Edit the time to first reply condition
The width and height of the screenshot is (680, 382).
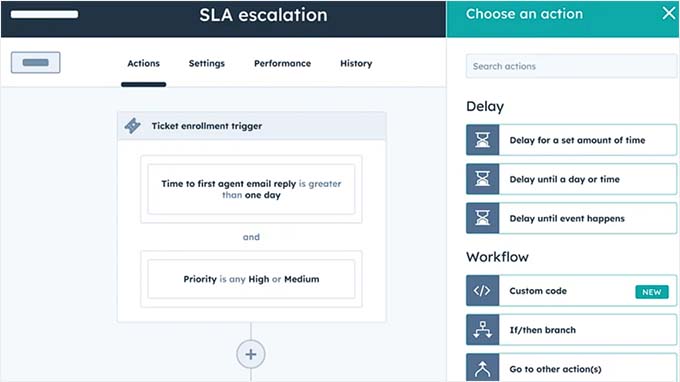(x=251, y=189)
